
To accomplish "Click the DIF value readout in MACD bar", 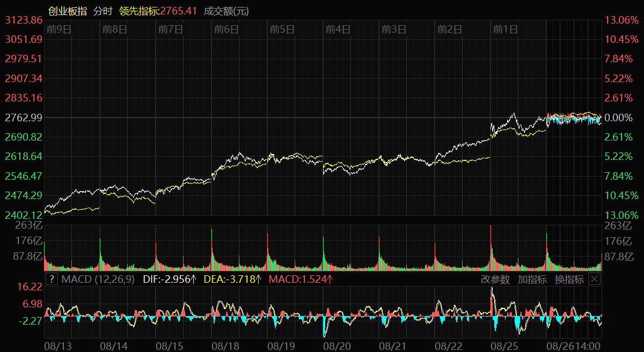I will point(170,279).
